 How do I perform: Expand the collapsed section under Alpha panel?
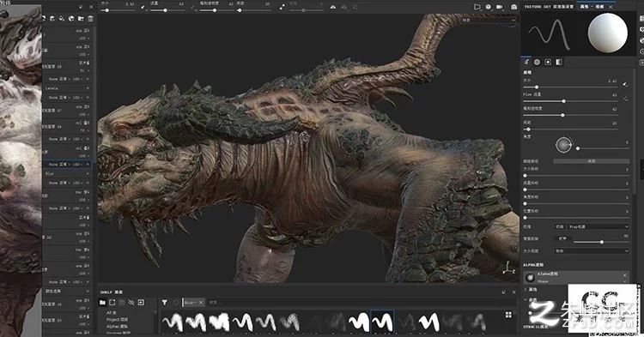pos(526,290)
